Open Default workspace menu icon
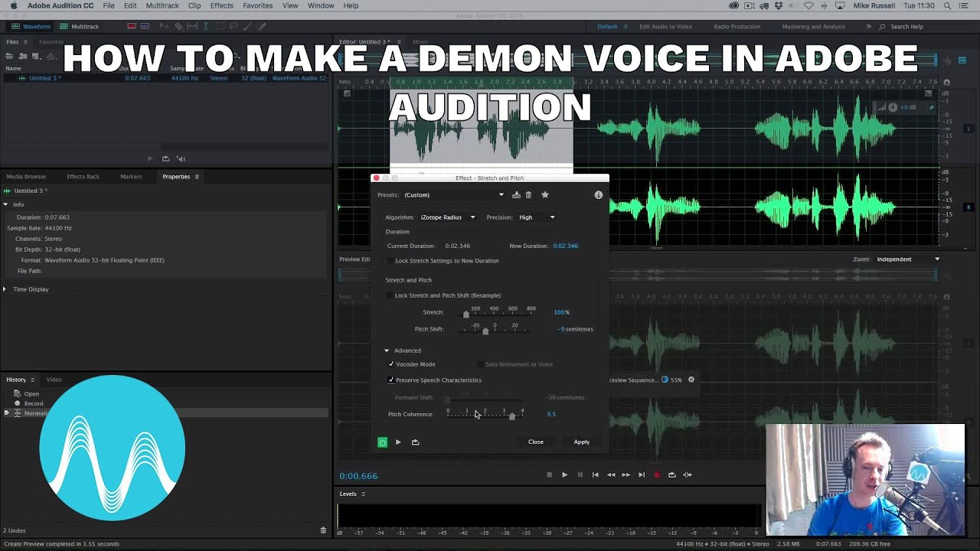 [x=626, y=26]
